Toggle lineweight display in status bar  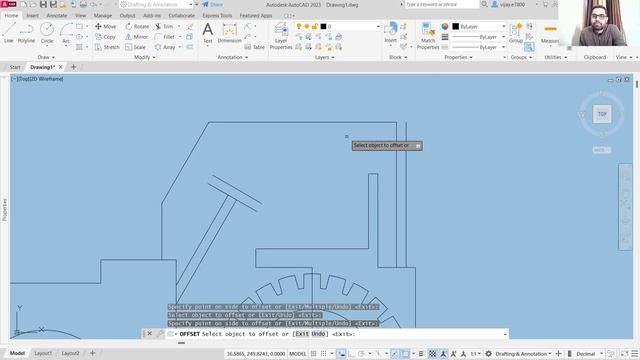point(421,353)
